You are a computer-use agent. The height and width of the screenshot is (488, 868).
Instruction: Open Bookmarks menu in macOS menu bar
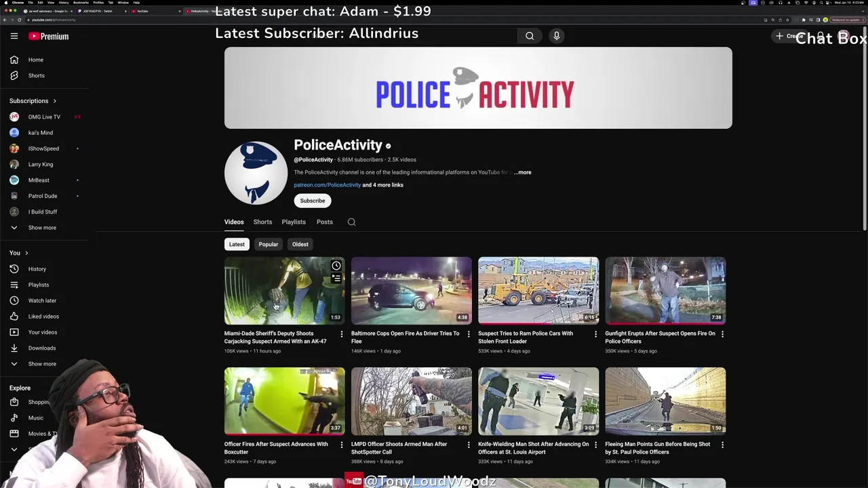tap(81, 3)
